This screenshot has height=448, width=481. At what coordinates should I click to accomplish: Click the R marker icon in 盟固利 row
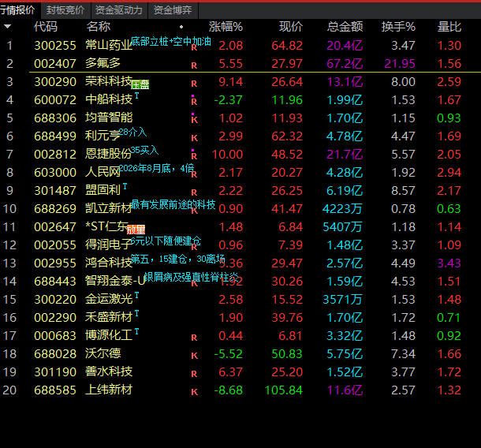[194, 192]
